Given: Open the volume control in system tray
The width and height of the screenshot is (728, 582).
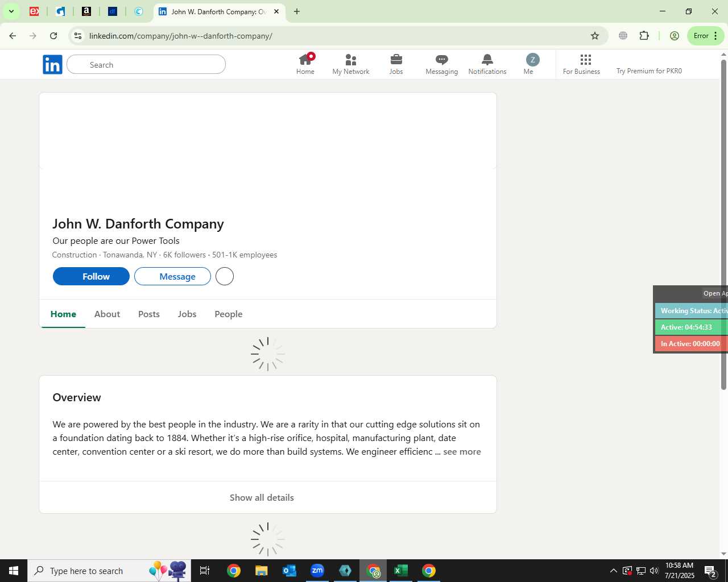Looking at the screenshot, I should [654, 571].
